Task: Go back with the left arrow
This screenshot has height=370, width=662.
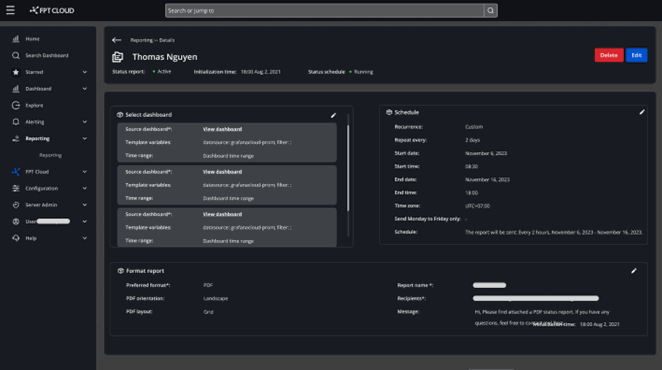Action: point(117,40)
